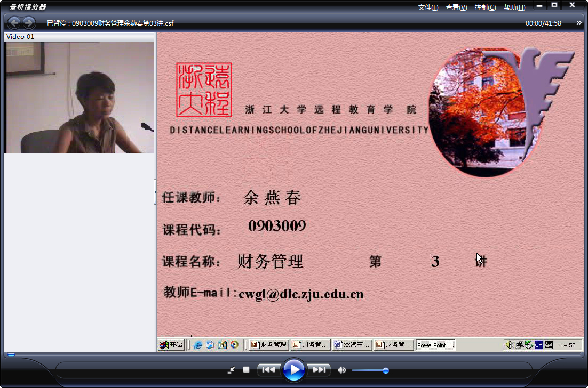
Task: Click the blue Play button
Action: [293, 370]
